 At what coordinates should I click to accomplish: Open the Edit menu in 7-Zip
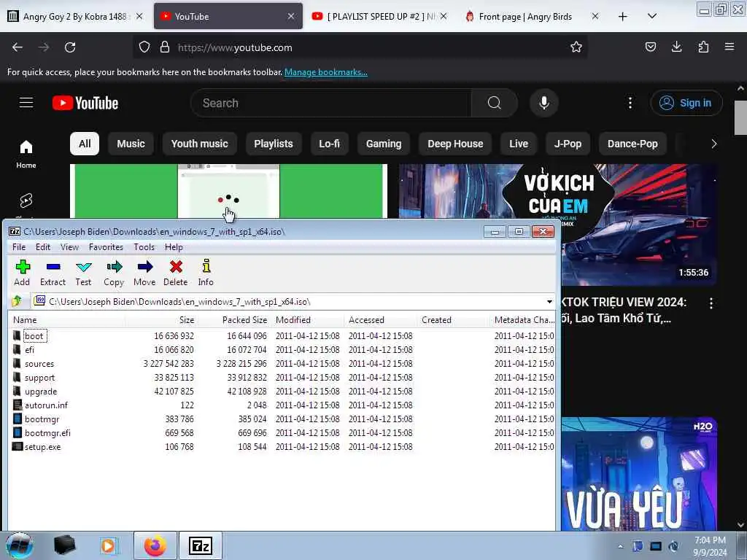(43, 246)
